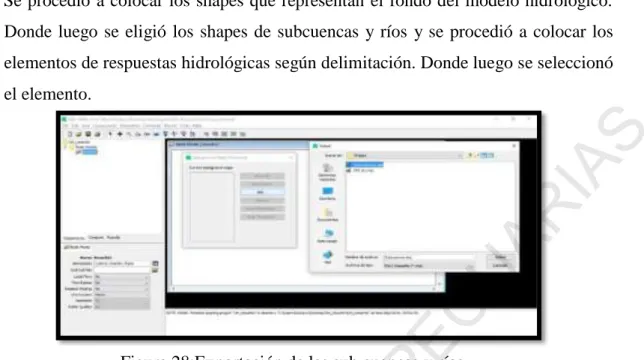Click the Grid Cell File text field

coord(122,270)
